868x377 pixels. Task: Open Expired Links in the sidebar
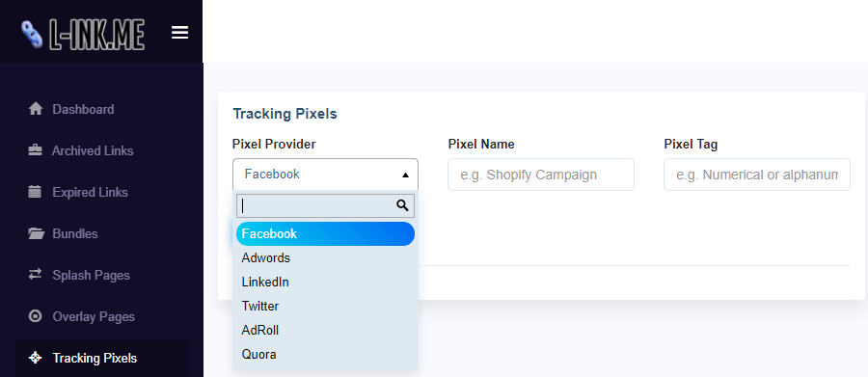[91, 192]
